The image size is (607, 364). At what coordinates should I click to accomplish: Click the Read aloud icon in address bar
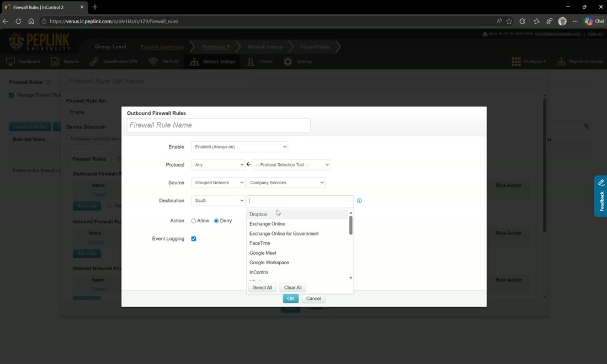[499, 22]
